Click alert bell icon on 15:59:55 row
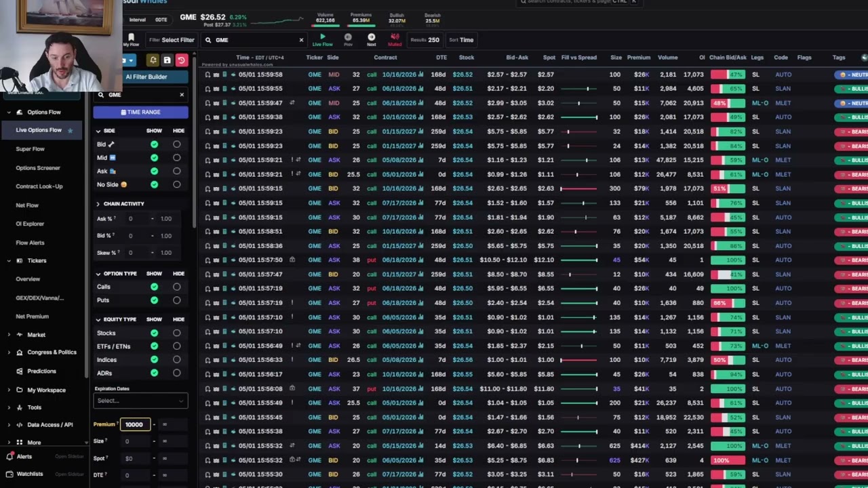This screenshot has width=868, height=488. [x=208, y=89]
